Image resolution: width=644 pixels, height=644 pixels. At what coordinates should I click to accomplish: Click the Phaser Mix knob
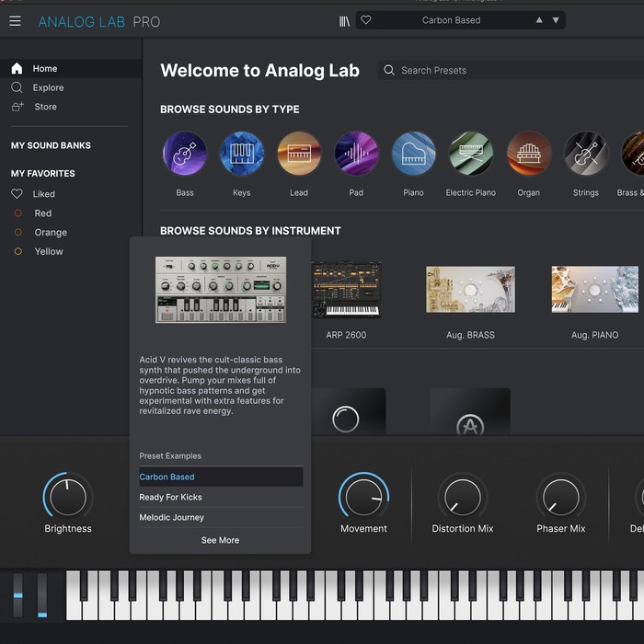(560, 497)
